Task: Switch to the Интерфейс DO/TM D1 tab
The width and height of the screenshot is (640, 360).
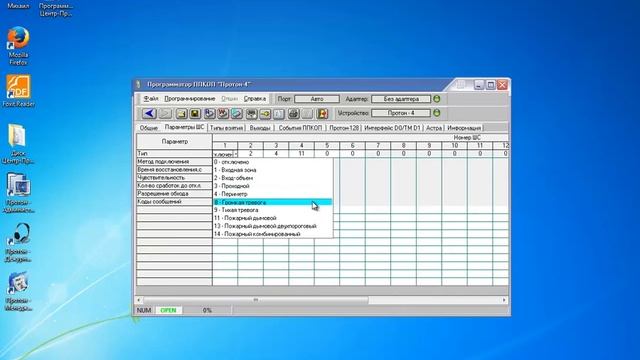Action: [x=392, y=128]
